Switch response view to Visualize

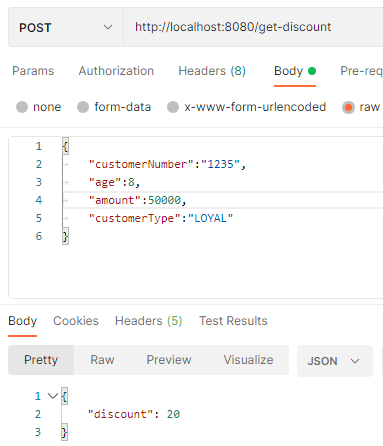coord(248,360)
